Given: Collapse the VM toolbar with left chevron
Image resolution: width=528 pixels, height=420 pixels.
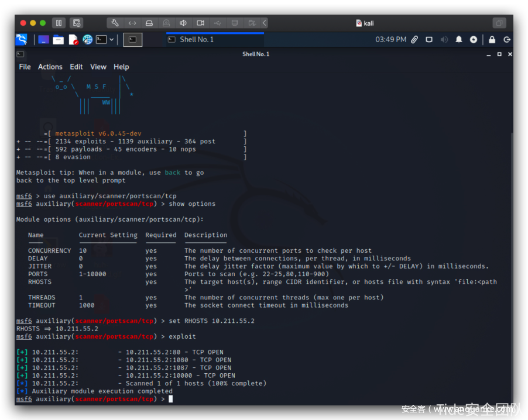Looking at the screenshot, I should [x=265, y=23].
